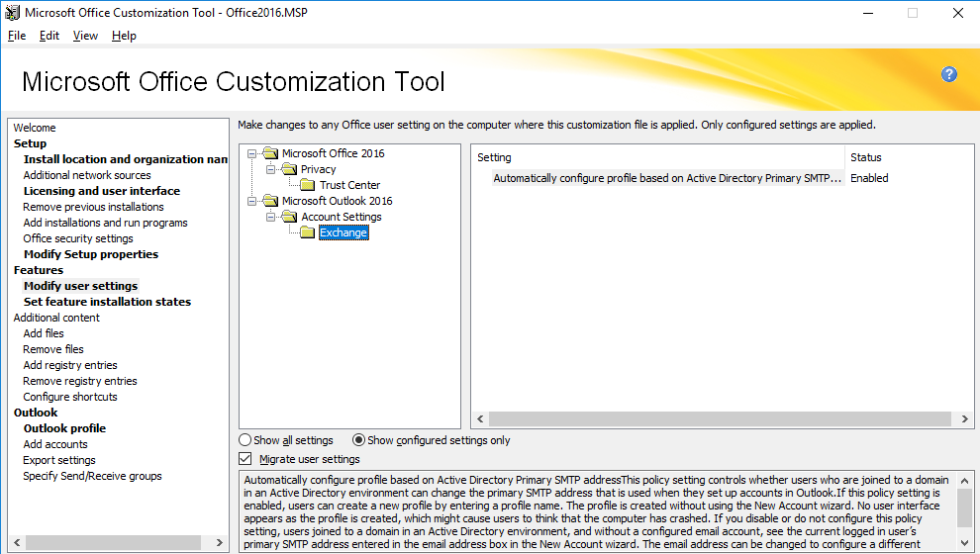Click navigation pane scroll left arrow
This screenshot has height=554, width=980.
(x=17, y=543)
